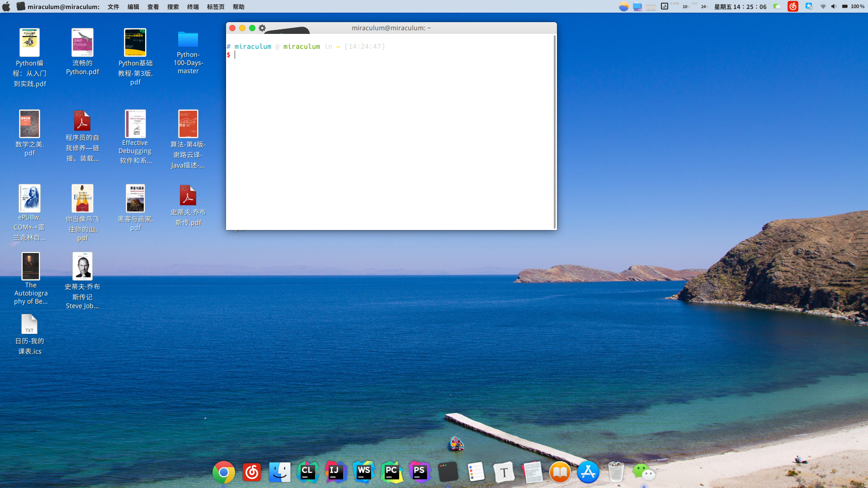
Task: Open WebStorm in the dock
Action: 363,473
